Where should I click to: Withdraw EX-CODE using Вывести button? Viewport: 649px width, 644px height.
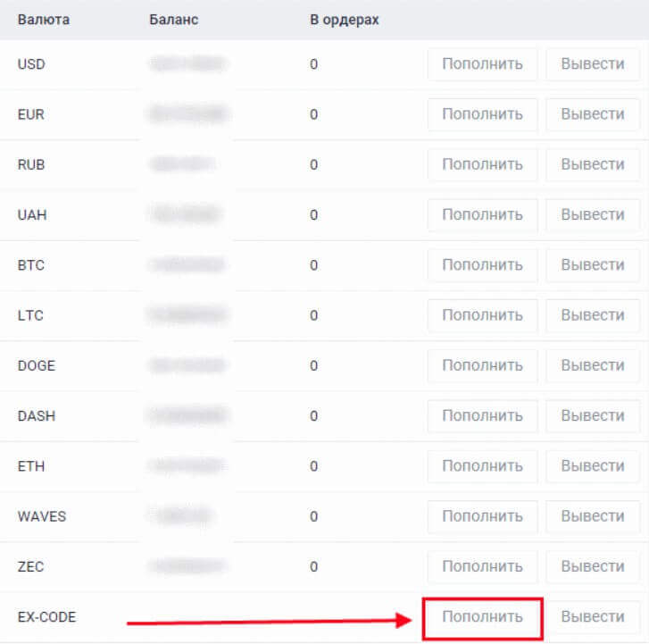click(592, 617)
